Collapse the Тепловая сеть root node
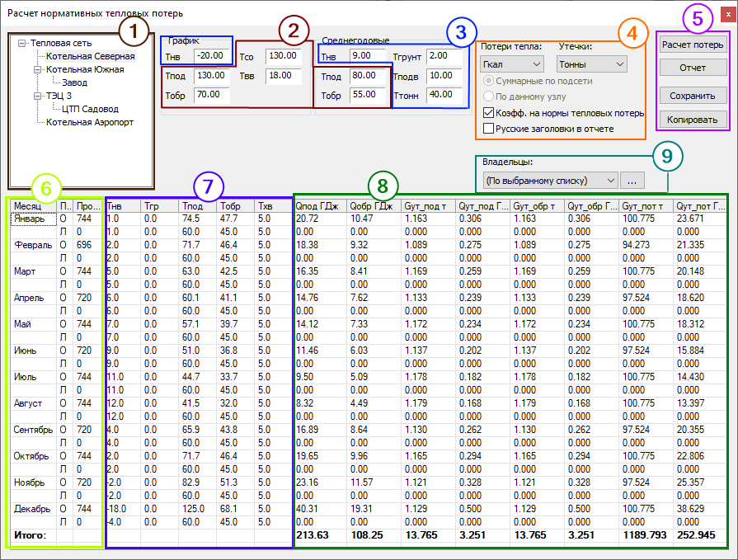Viewport: 738px width, 560px height. [x=21, y=43]
